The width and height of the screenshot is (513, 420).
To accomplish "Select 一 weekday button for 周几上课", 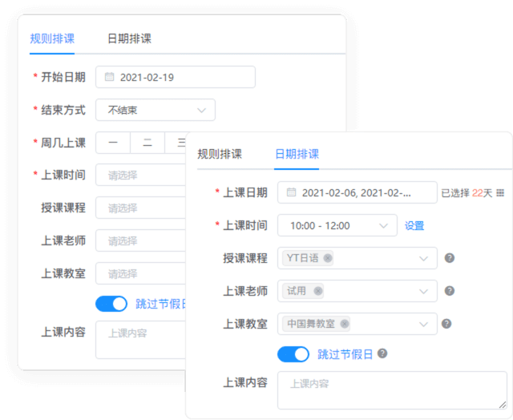I will [x=113, y=143].
